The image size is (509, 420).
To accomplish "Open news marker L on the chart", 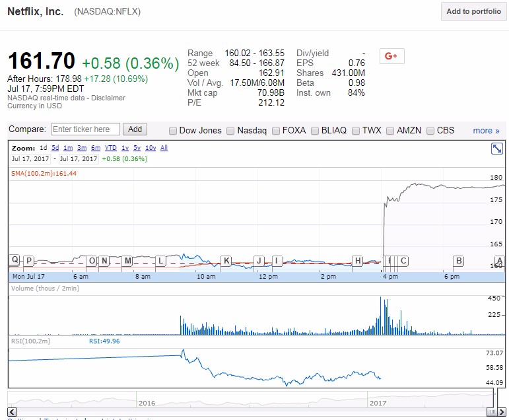I will [160, 261].
